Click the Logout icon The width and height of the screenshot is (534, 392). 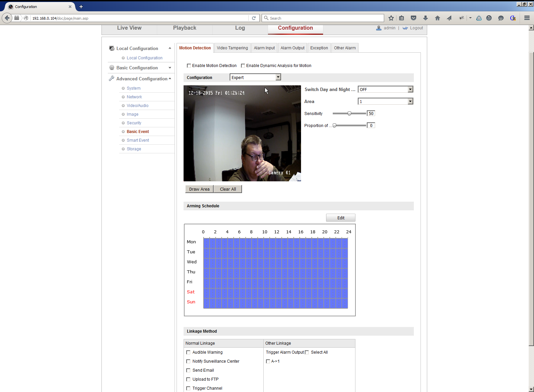(x=405, y=28)
